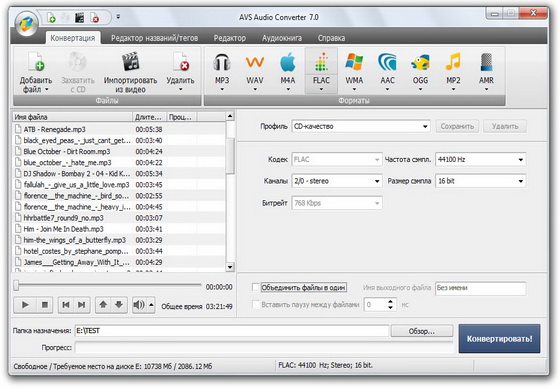Image resolution: width=560 pixels, height=388 pixels.
Task: Select blue_october_-_hate_me.mp3 file
Action: pyautogui.click(x=119, y=163)
